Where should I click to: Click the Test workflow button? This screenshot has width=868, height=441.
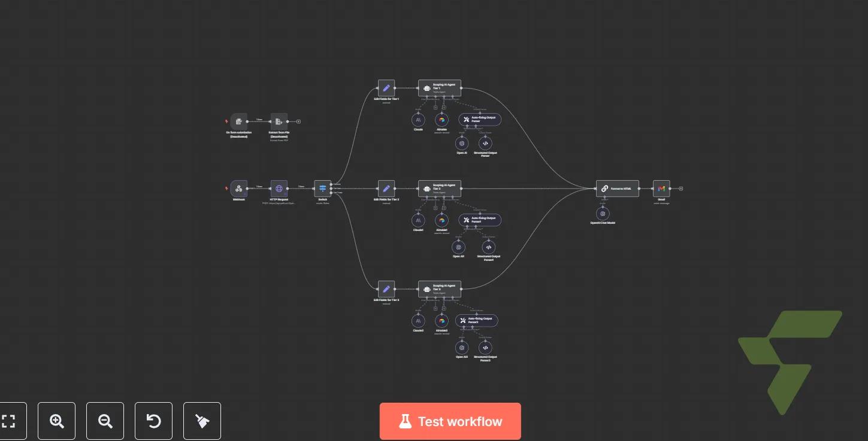coord(450,421)
